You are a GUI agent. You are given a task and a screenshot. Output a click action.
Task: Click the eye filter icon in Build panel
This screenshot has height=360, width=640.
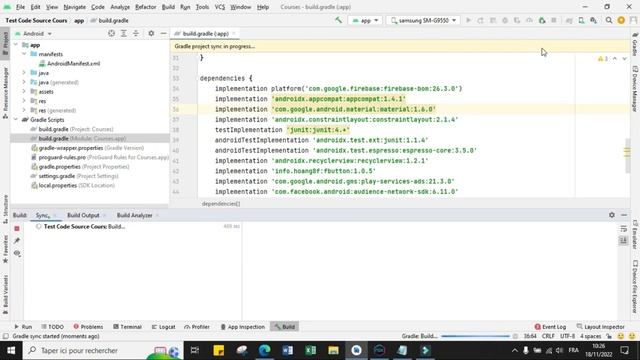pyautogui.click(x=17, y=253)
